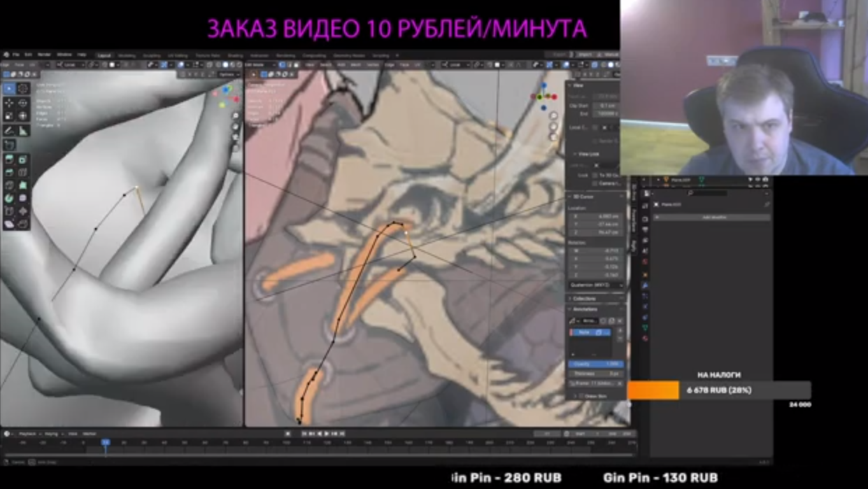Toggle auto keying record button in timeline
Screen dimensions: 868x489
[287, 434]
